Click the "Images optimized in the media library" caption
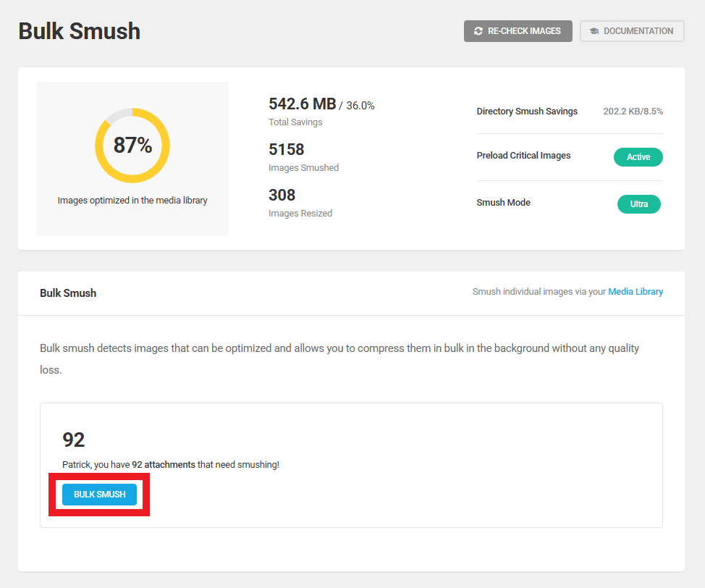705x588 pixels. click(132, 201)
